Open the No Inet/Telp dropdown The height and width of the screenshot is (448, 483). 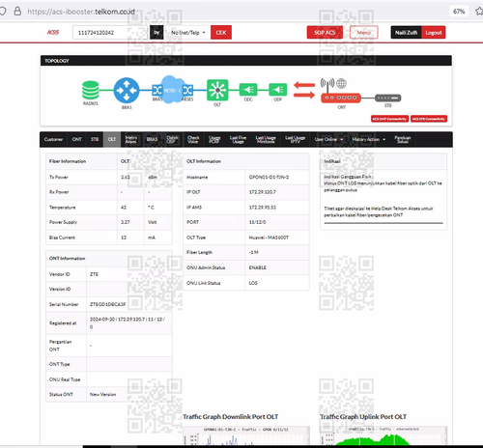click(188, 33)
